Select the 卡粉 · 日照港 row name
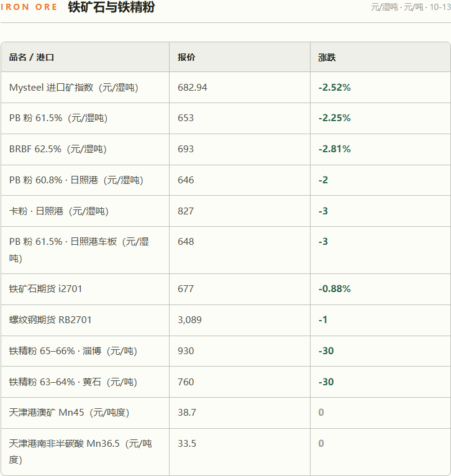The width and height of the screenshot is (451, 476). (59, 211)
